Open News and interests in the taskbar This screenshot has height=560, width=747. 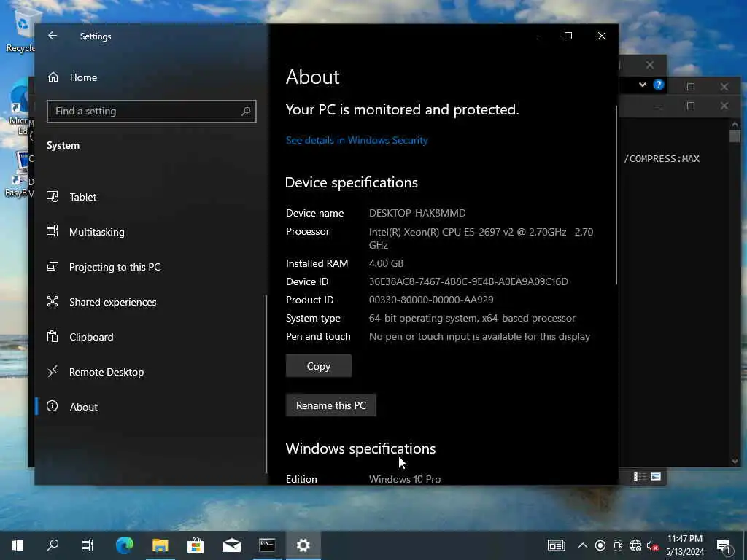tap(556, 545)
